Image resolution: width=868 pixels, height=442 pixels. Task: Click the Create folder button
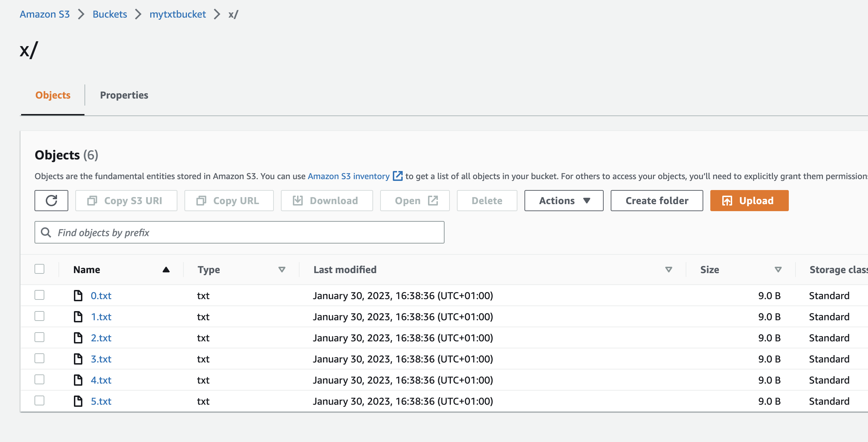657,201
